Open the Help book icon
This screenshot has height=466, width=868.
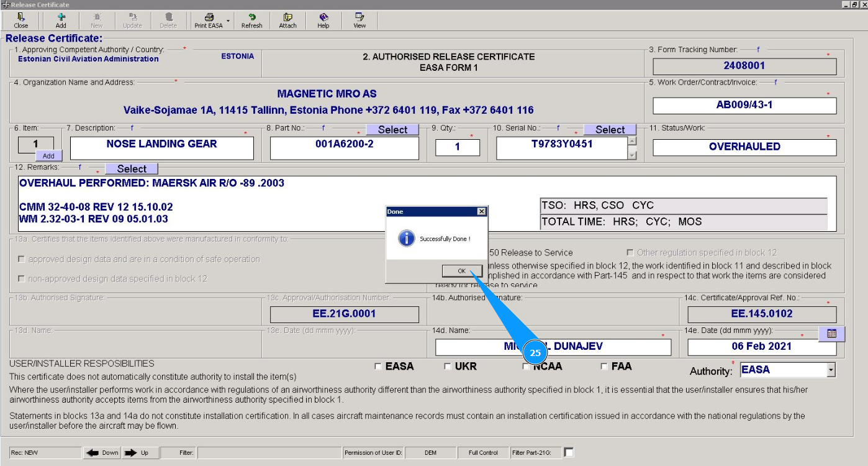coord(323,17)
